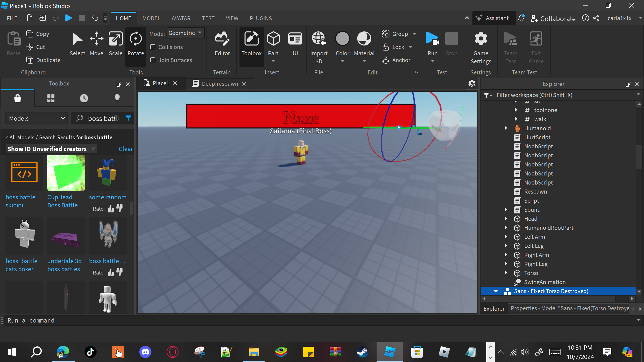Enable the Collisions checkbox
Viewport: 644px width, 362px height.
click(x=153, y=47)
